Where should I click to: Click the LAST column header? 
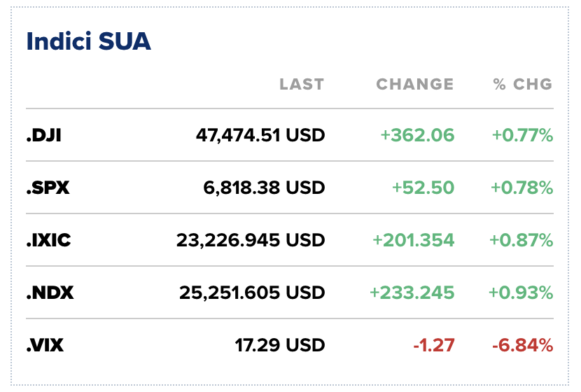click(x=302, y=85)
